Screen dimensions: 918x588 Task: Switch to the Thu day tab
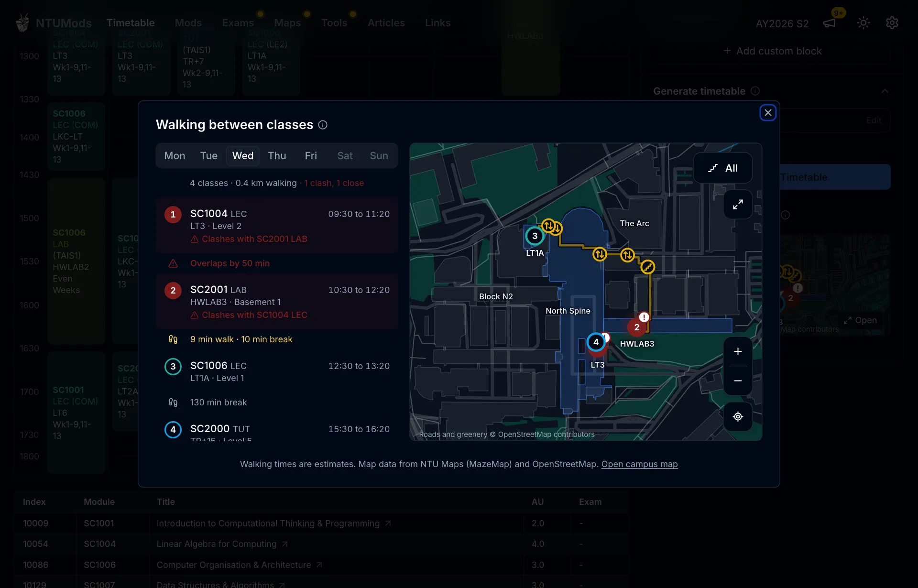[x=277, y=156]
